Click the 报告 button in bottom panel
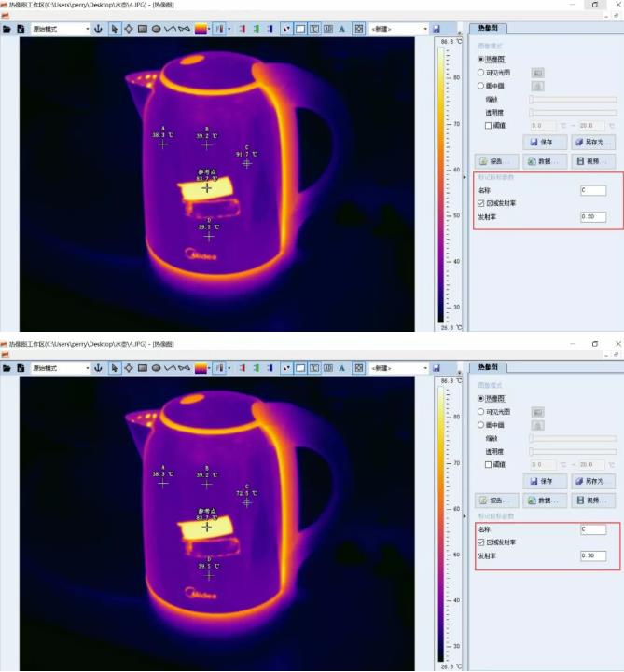 [x=495, y=500]
